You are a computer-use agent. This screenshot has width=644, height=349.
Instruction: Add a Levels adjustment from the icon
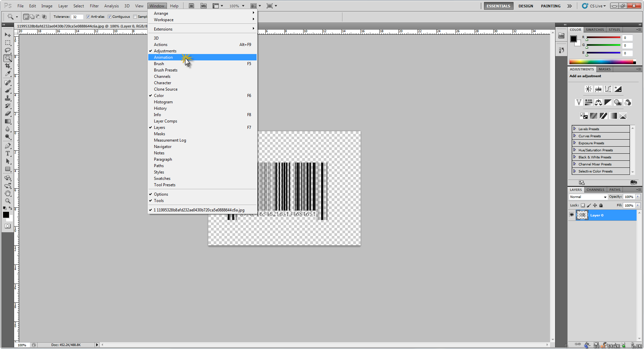tap(598, 89)
